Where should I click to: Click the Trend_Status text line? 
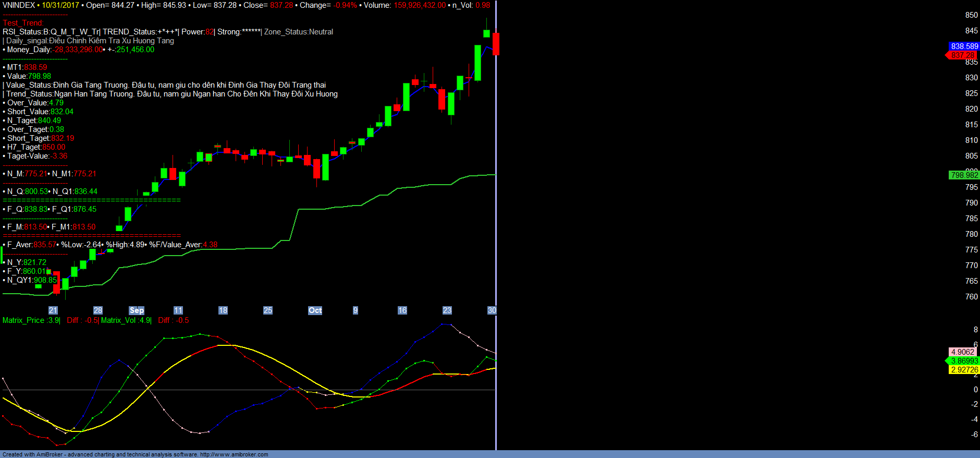[x=172, y=94]
